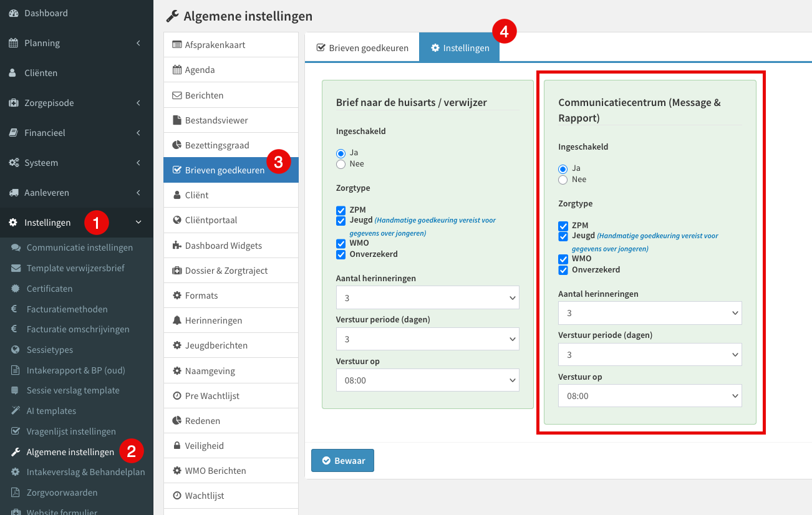This screenshot has width=812, height=515.
Task: Open Bestandsviewer settings item
Action: (231, 120)
